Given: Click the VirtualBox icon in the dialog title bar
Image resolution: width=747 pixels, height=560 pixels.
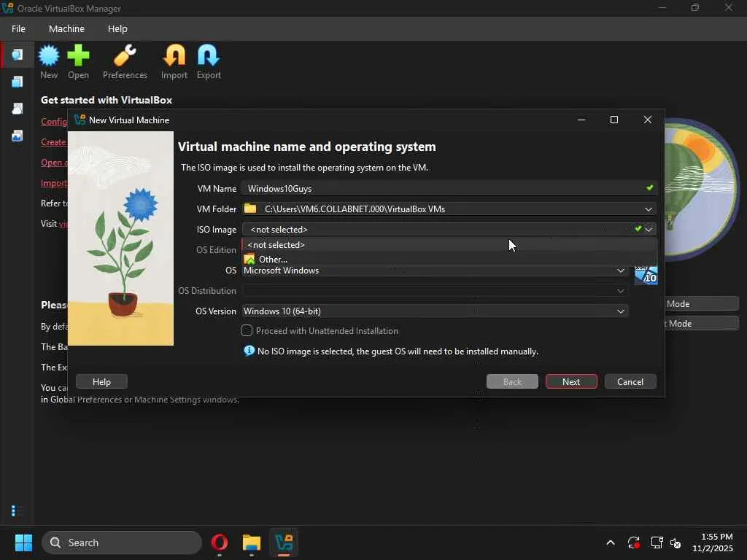Looking at the screenshot, I should (80, 120).
